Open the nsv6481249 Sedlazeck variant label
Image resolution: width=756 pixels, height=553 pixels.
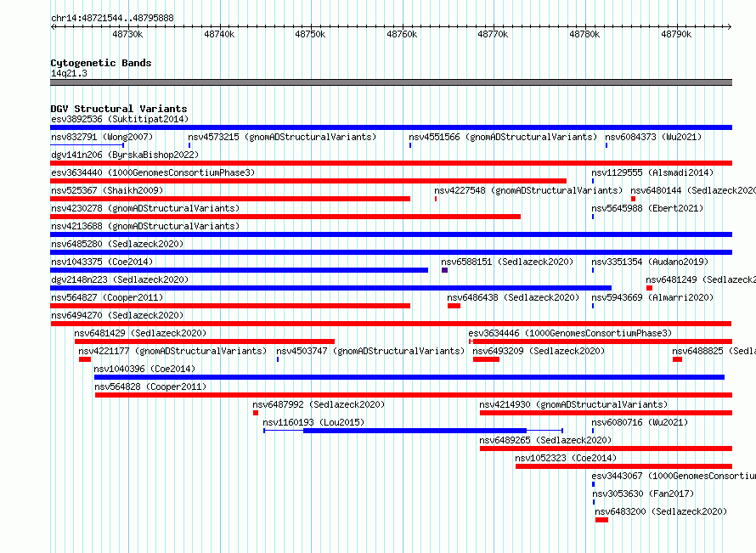point(701,279)
